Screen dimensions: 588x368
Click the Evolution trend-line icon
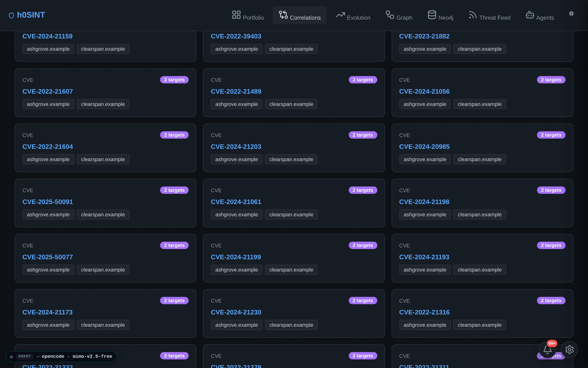pos(340,15)
